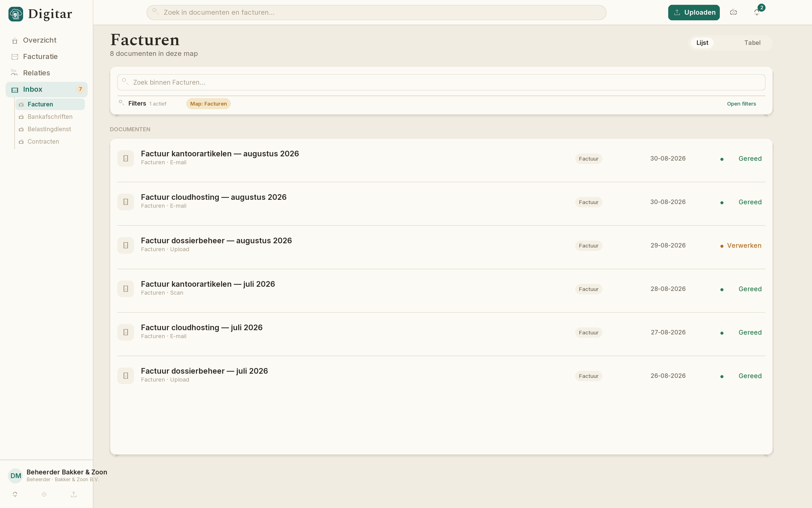The image size is (812, 508).
Task: Open filters panel via Open filters
Action: point(741,104)
